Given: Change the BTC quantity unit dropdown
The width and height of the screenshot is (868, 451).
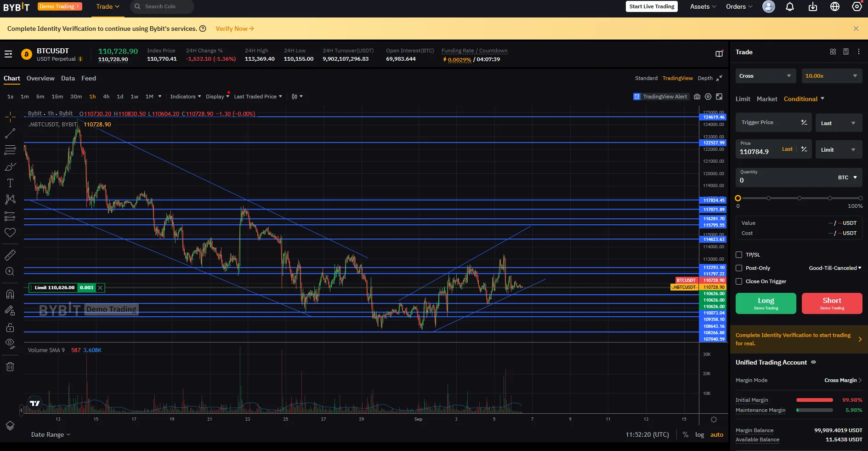Looking at the screenshot, I should click(847, 177).
